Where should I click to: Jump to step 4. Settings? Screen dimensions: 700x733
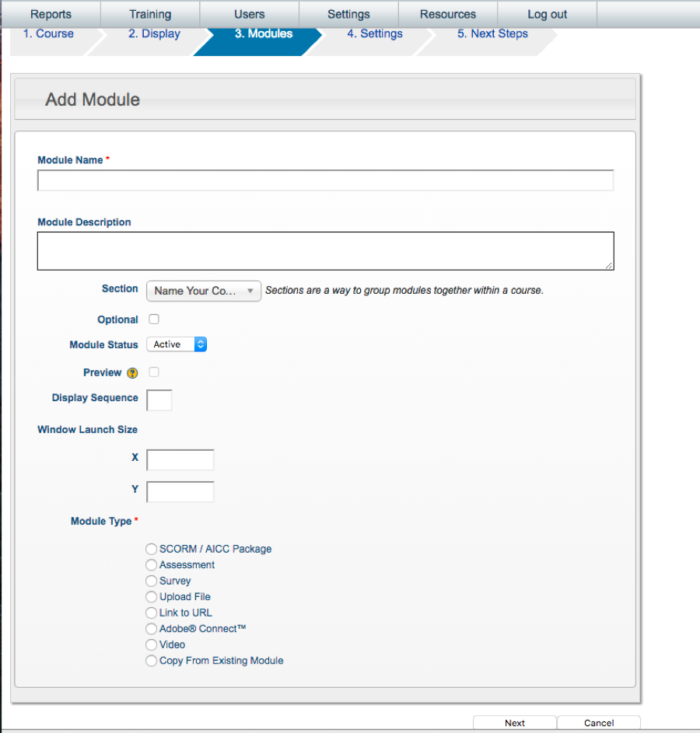[x=375, y=33]
